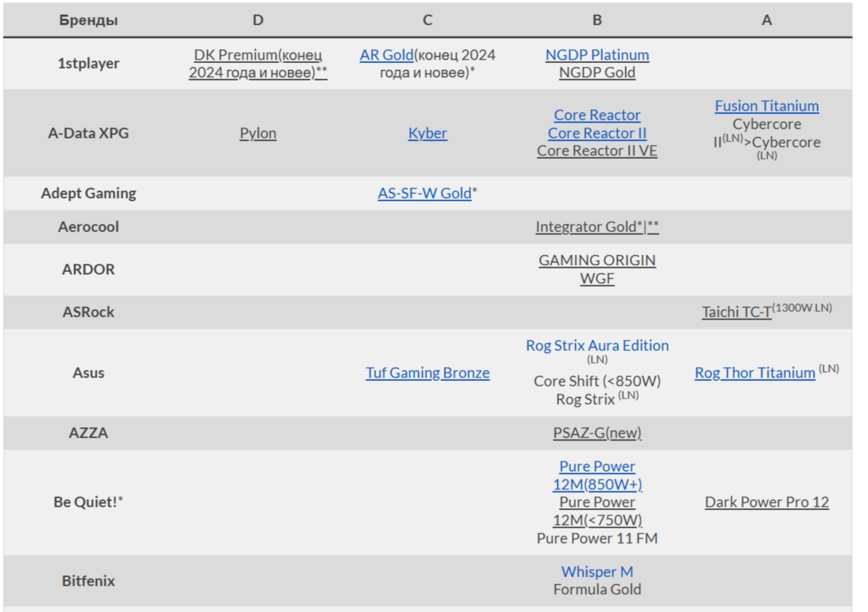Open the Tuf Gaming Bronze link
Viewport: 868px width, 612px height.
coord(428,373)
